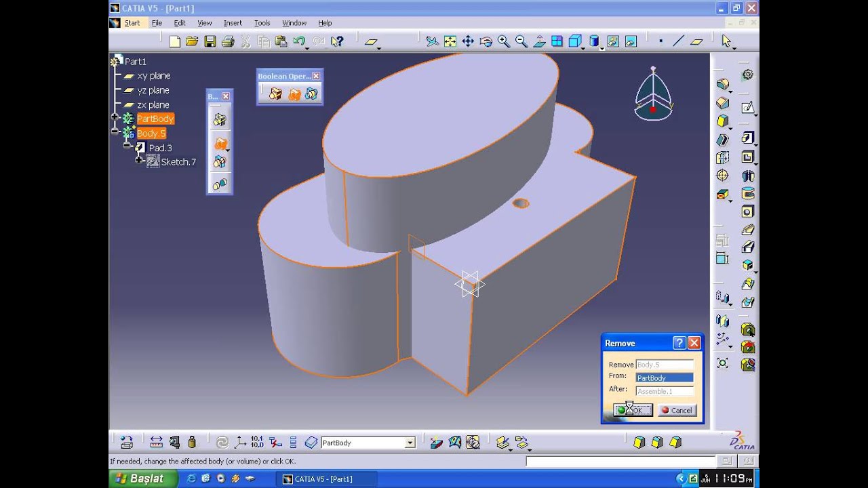Select yz plane in tree
Screen dimensions: 868x488
click(153, 90)
